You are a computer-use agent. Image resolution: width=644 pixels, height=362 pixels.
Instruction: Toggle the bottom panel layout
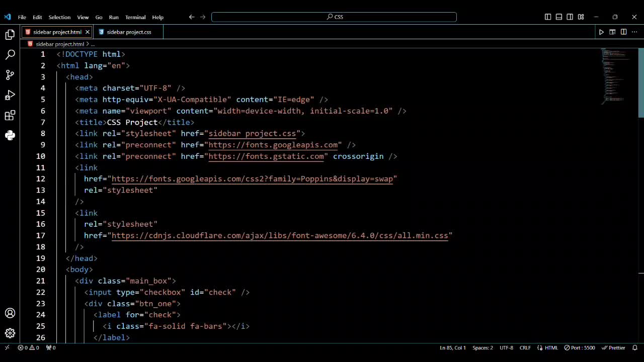coord(559,17)
